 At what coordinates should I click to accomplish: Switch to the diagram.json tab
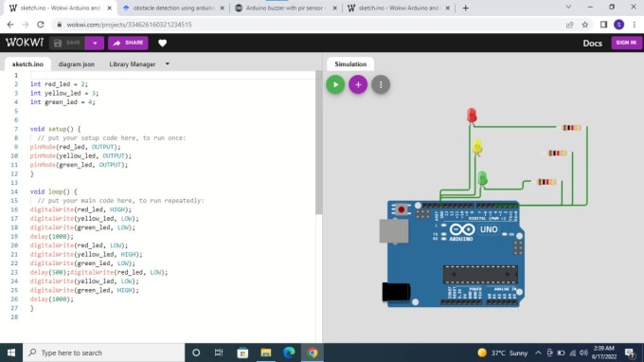point(77,64)
